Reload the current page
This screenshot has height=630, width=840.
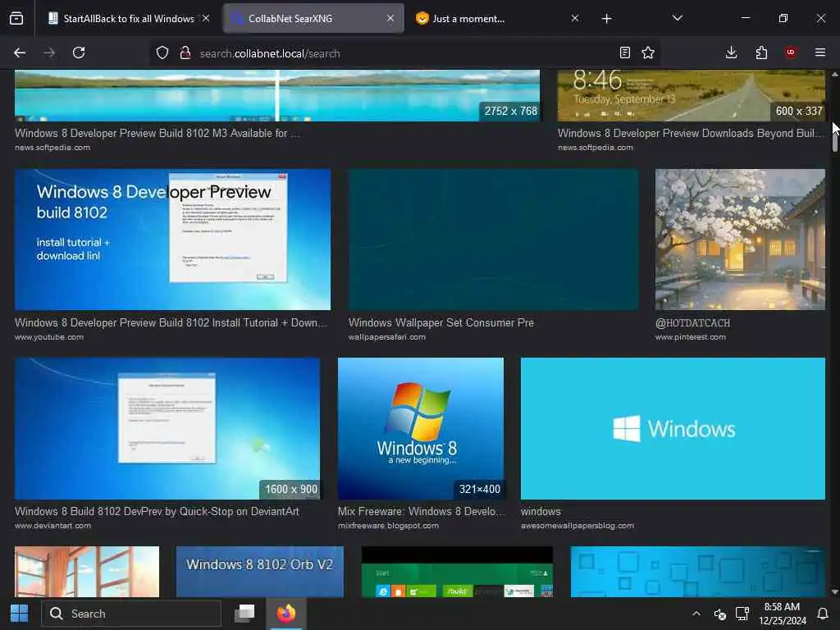coord(79,52)
